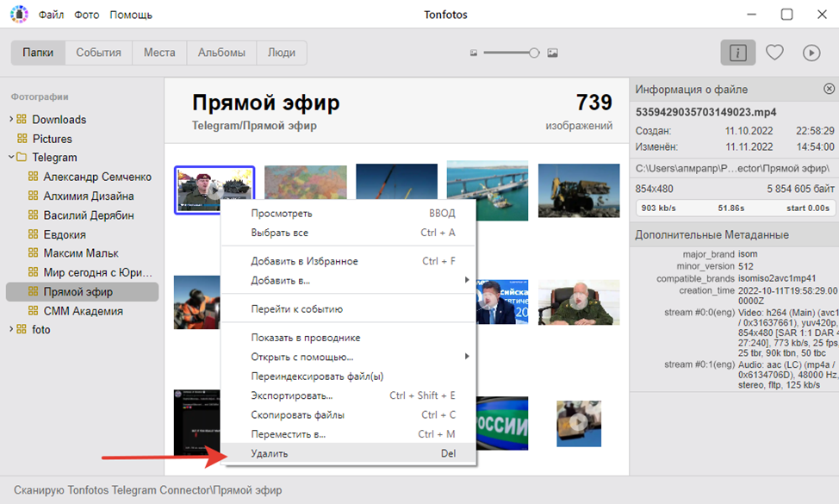Switch to the Папки tab

pyautogui.click(x=38, y=53)
